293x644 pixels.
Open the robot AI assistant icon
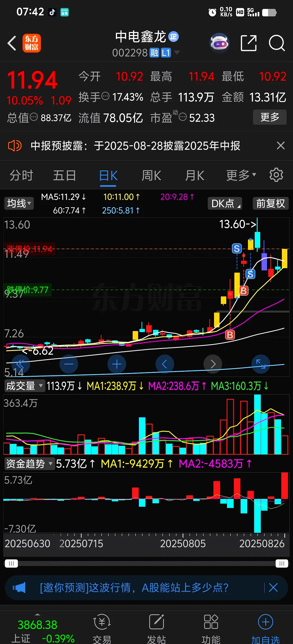(219, 43)
